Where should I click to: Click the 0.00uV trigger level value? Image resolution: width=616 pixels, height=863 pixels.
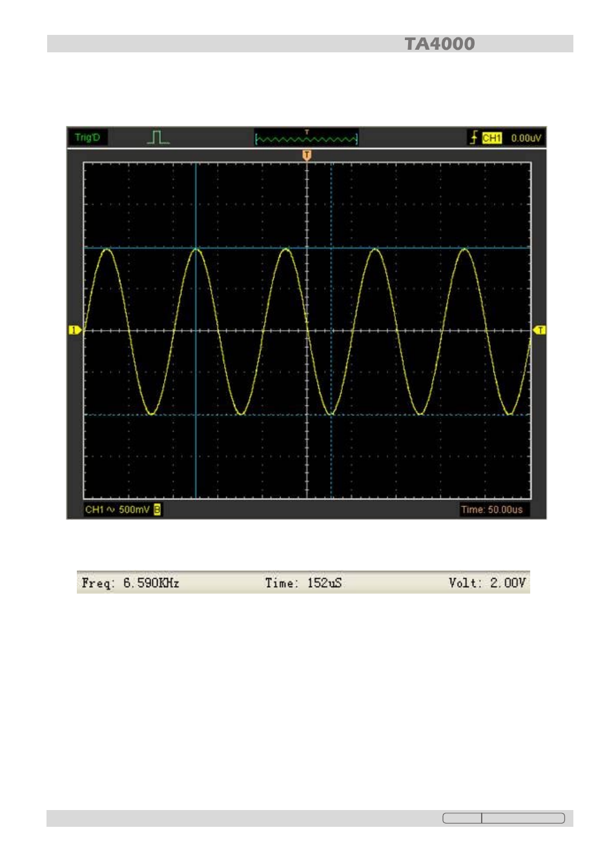(x=526, y=138)
